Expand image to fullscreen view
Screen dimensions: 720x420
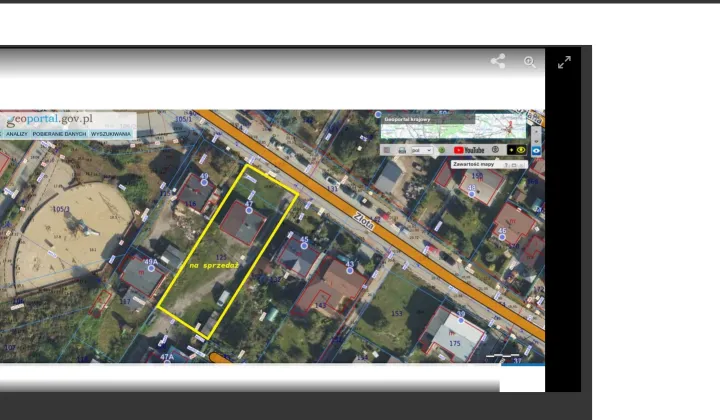coord(564,62)
